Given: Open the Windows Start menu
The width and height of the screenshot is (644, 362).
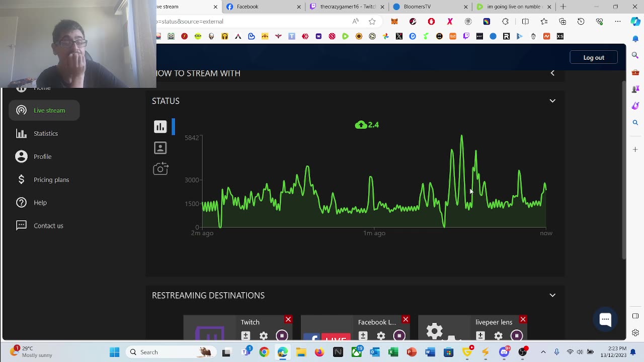Looking at the screenshot, I should [114, 352].
